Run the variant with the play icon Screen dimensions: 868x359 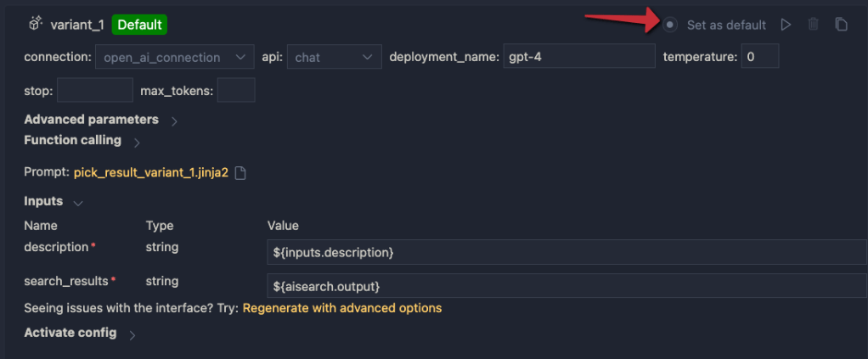click(x=786, y=25)
